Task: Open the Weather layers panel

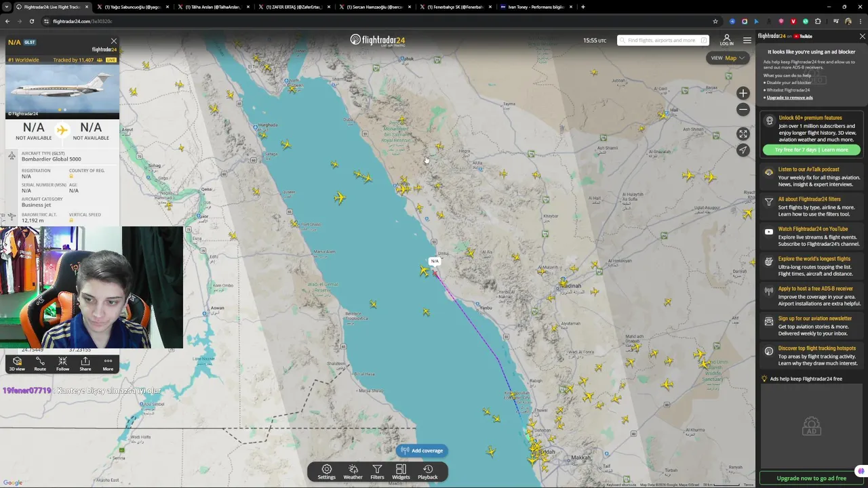Action: (x=353, y=472)
